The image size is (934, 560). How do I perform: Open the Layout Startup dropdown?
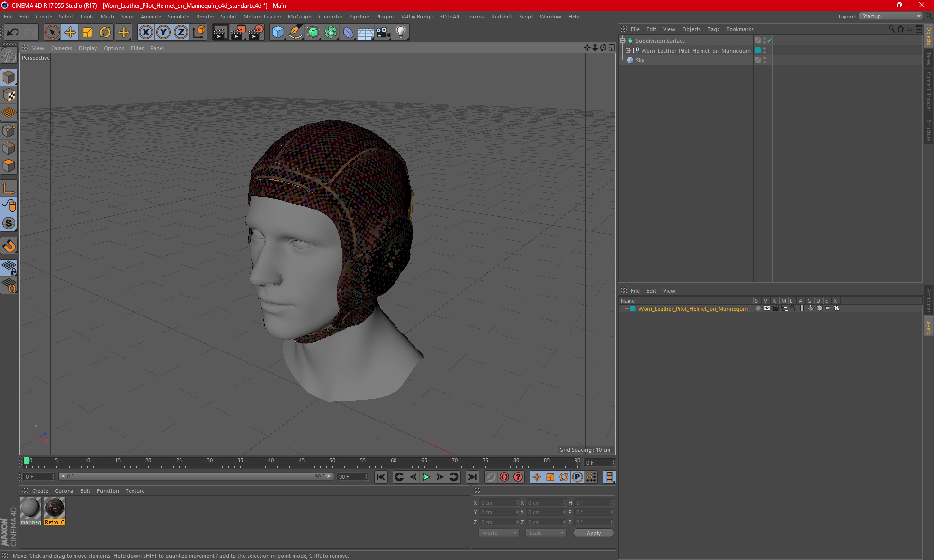tap(891, 16)
